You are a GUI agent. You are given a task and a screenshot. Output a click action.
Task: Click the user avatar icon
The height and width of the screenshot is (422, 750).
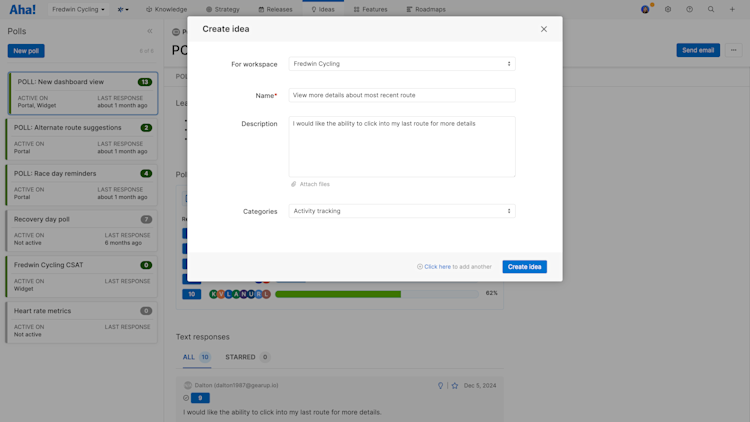[x=645, y=10]
